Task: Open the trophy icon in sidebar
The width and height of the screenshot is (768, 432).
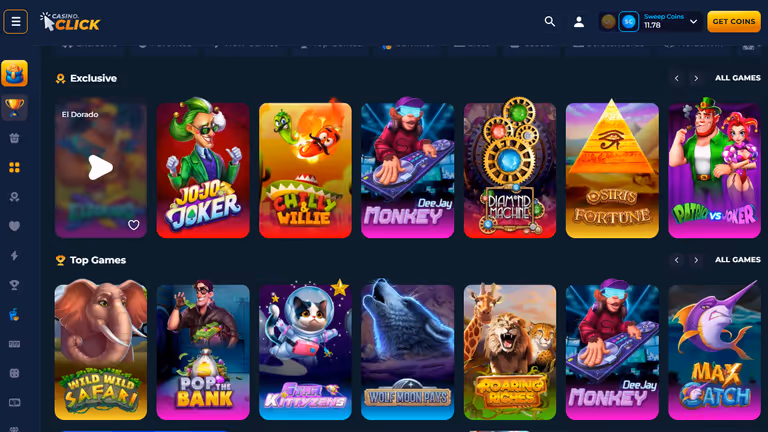Action: pos(14,107)
